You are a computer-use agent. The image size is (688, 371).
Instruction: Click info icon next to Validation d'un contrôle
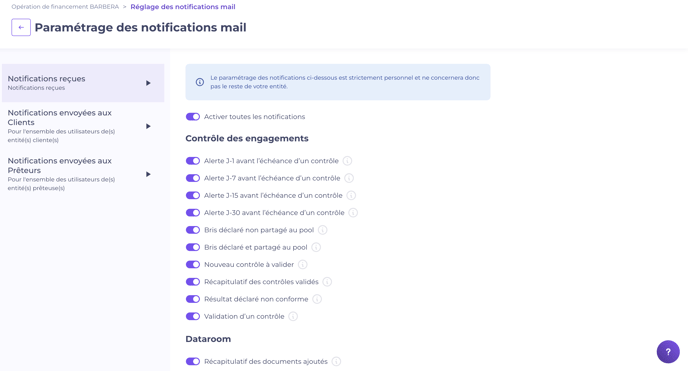(293, 316)
